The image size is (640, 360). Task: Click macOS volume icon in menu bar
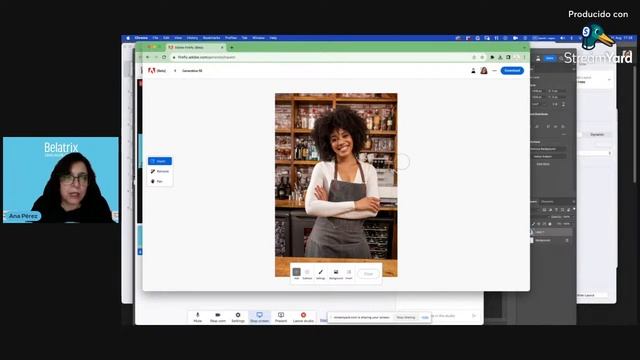tap(562, 38)
